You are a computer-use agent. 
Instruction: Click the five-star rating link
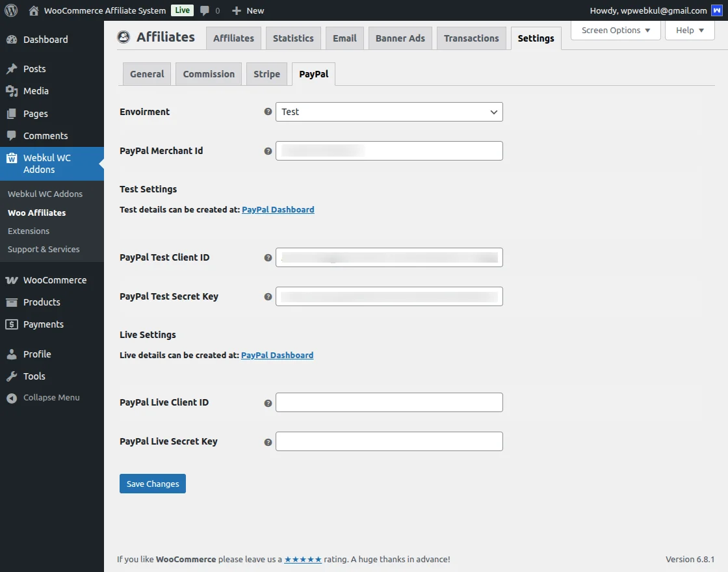(x=303, y=559)
